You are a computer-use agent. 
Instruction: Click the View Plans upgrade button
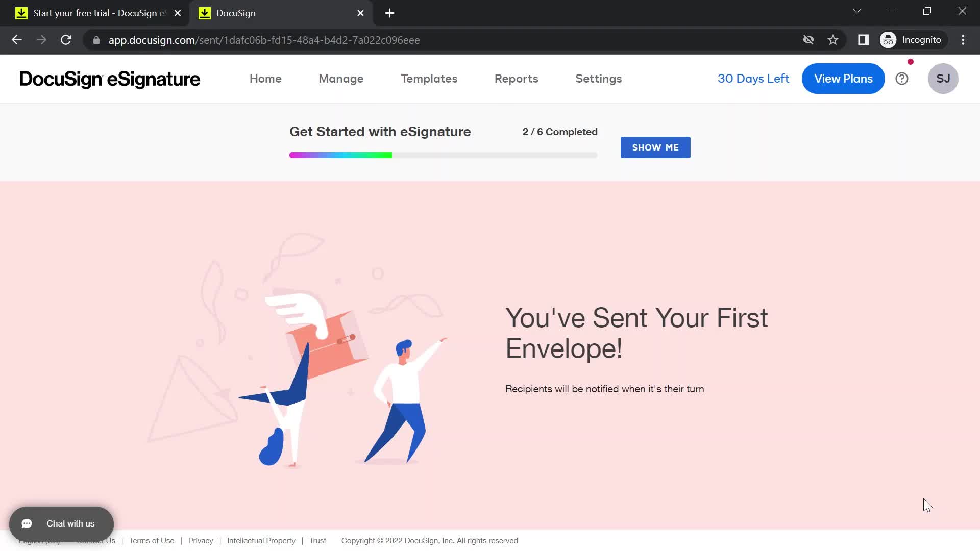[x=843, y=78]
